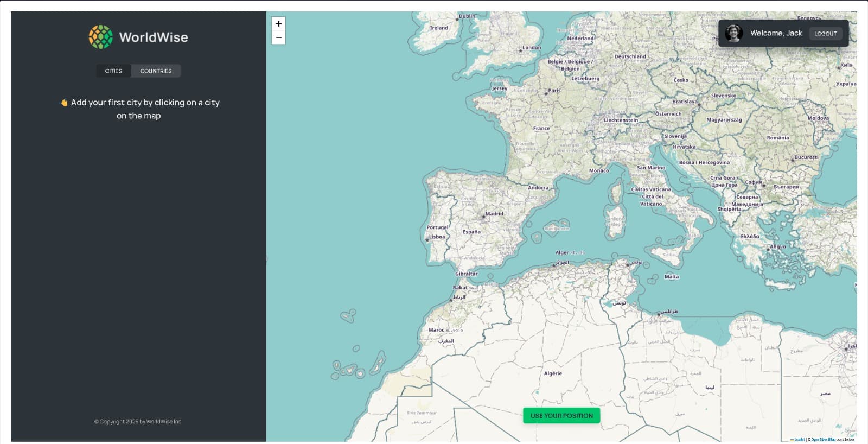Pick Rabat on the map
The height and width of the screenshot is (444, 868).
(460, 288)
